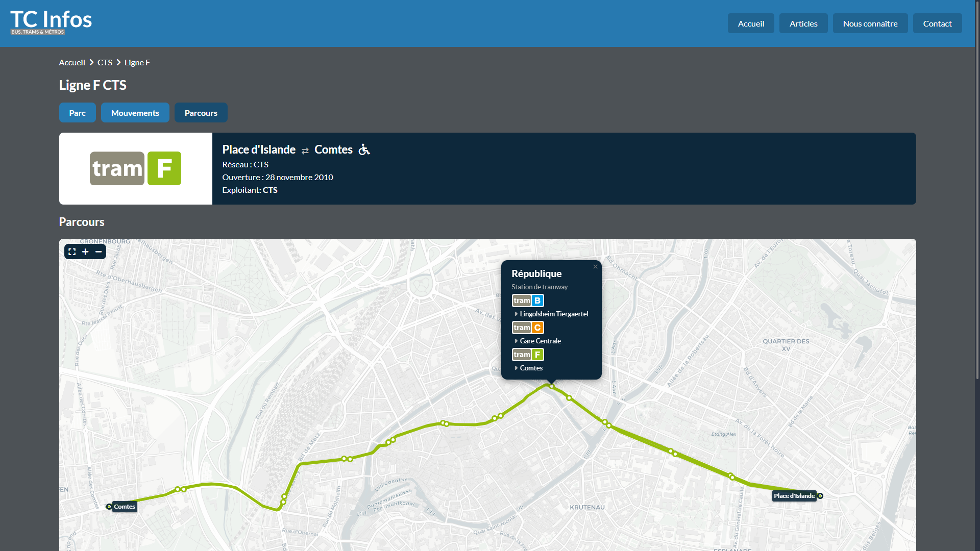980x551 pixels.
Task: Click the wheelchair accessibility icon
Action: tap(364, 149)
